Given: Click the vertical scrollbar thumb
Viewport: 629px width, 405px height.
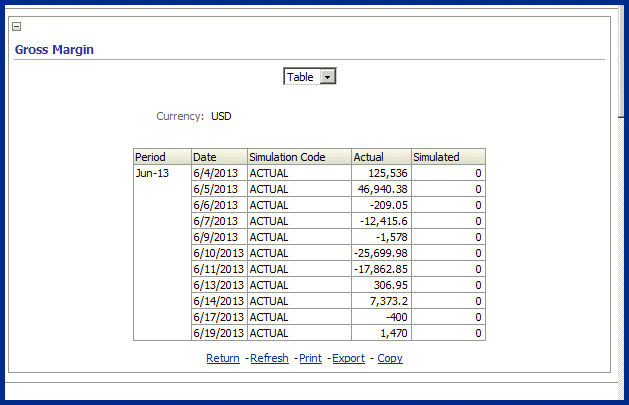Looking at the screenshot, I should [621, 60].
